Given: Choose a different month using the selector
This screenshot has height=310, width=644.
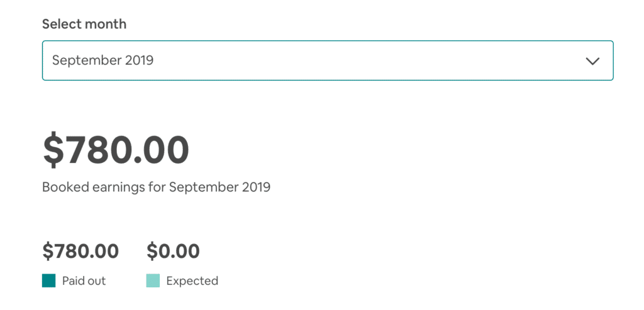Looking at the screenshot, I should tap(328, 60).
